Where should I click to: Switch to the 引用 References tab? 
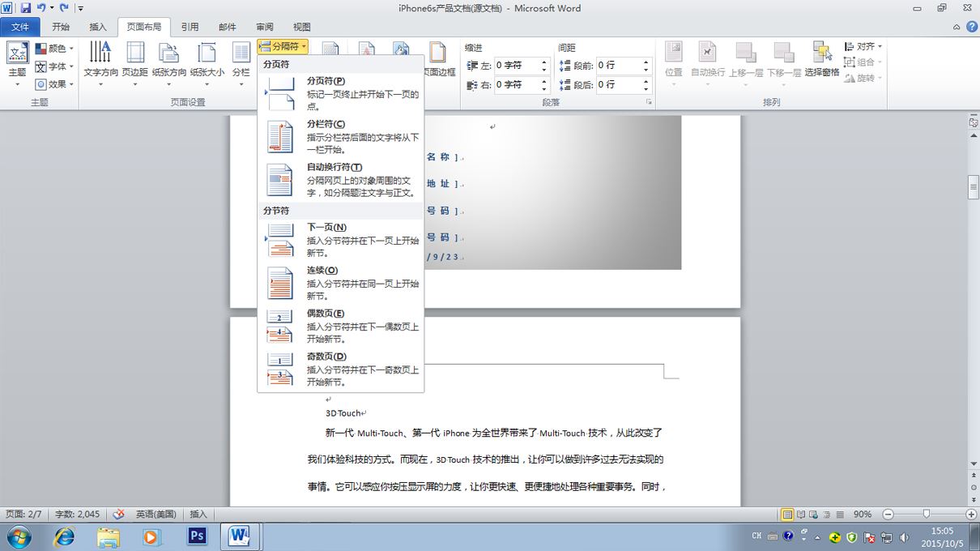tap(190, 27)
